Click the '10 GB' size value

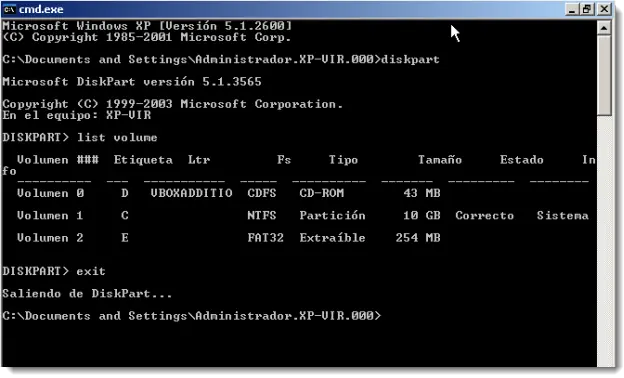(422, 216)
